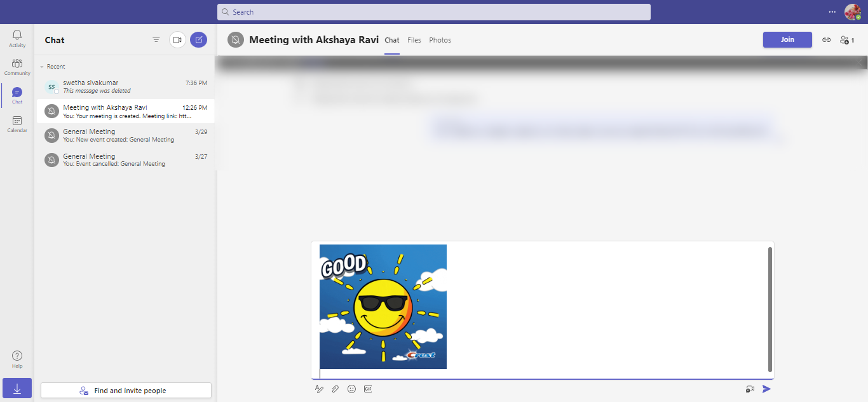
Task: Open swetha sivakumar chat
Action: (125, 87)
